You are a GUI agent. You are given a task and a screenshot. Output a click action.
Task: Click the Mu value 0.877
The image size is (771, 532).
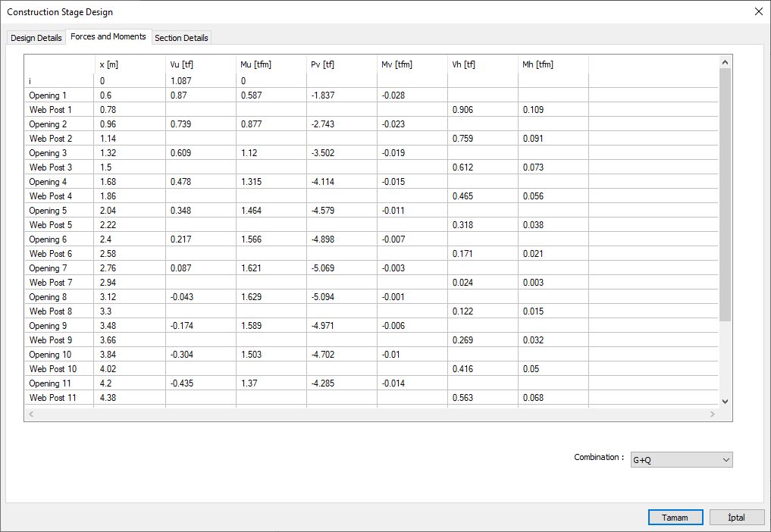(x=251, y=124)
